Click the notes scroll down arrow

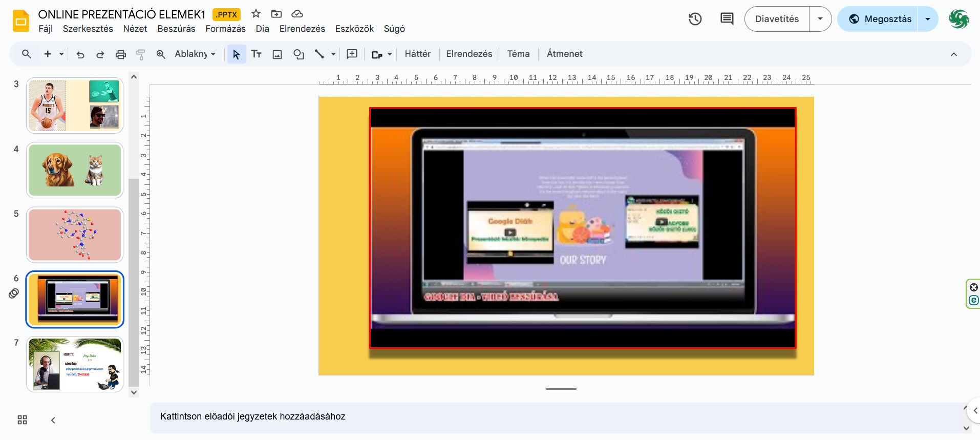pyautogui.click(x=966, y=428)
